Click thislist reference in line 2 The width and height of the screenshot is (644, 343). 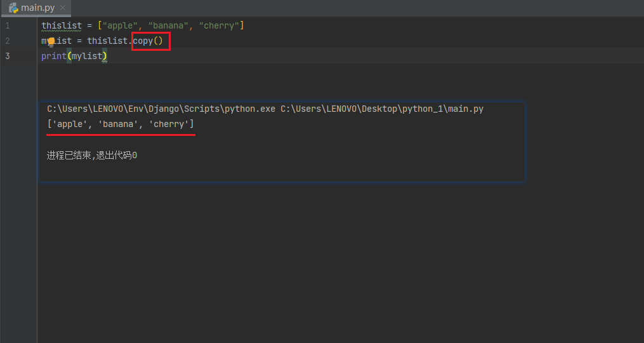107,41
